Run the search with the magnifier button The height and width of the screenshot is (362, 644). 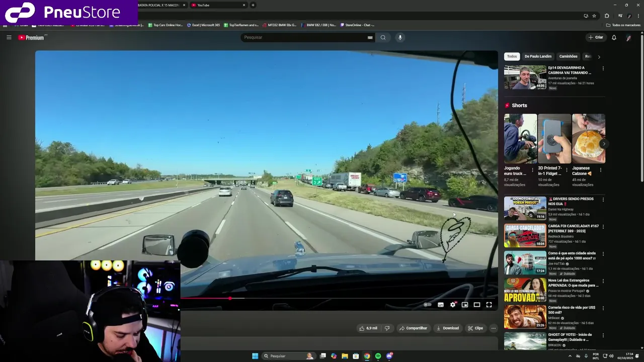(383, 37)
